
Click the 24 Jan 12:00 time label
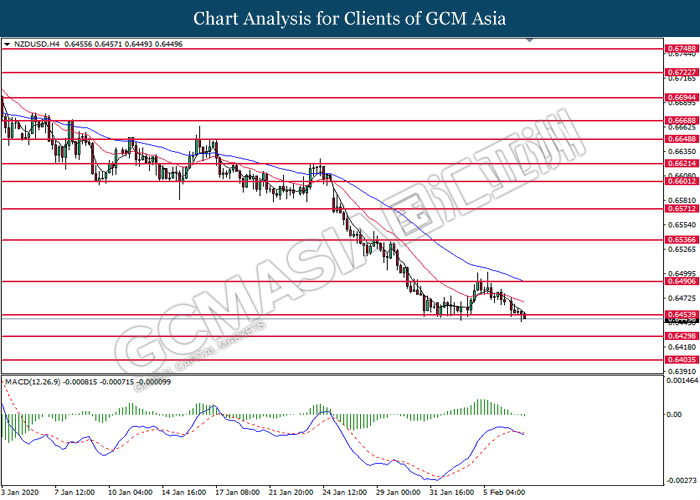(343, 492)
